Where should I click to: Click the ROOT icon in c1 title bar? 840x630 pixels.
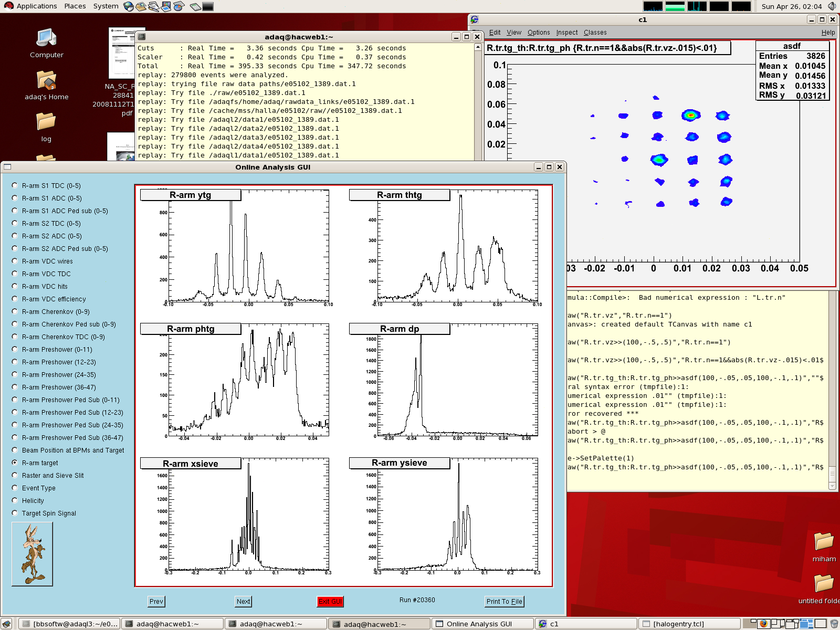click(474, 19)
